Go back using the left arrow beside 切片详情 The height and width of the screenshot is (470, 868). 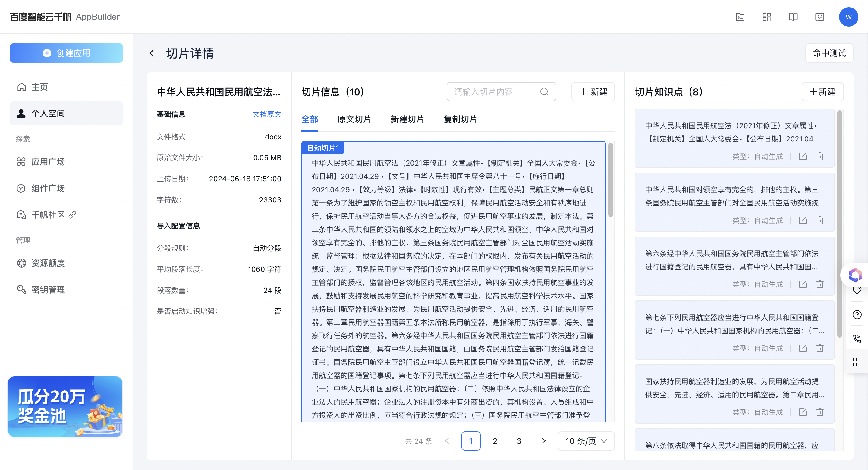click(152, 53)
